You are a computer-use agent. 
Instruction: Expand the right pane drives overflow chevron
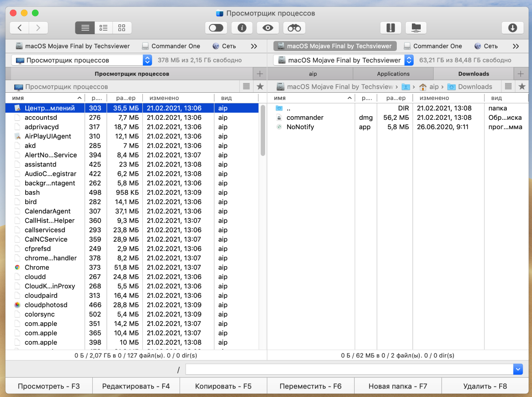pos(516,46)
